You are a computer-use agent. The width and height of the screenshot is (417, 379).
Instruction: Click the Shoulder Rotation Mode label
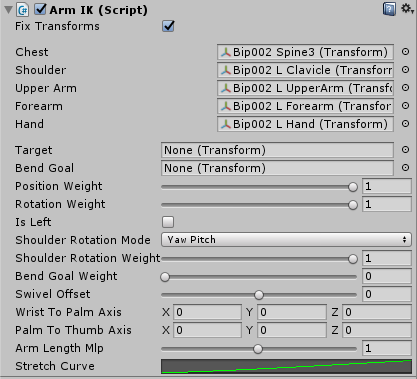coord(83,240)
